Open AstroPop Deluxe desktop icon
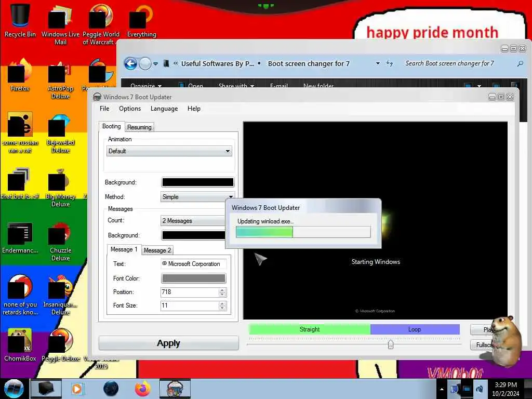The width and height of the screenshot is (532, 399). pos(60,79)
